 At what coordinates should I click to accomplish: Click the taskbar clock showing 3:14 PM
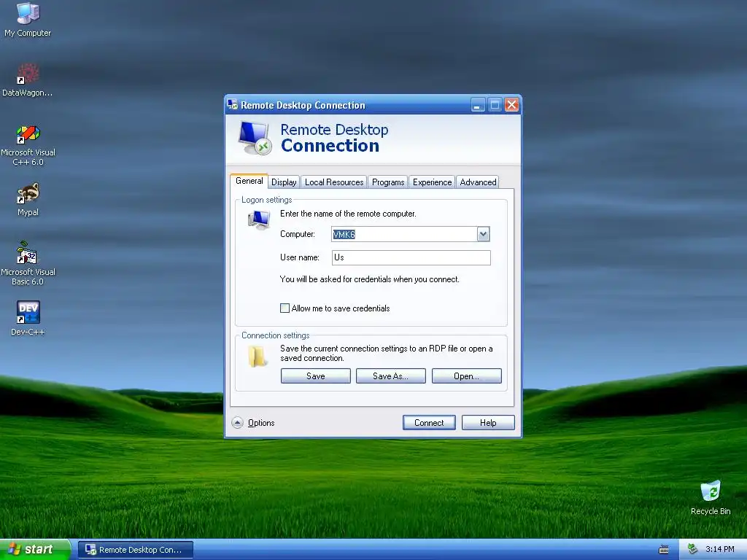tap(719, 549)
